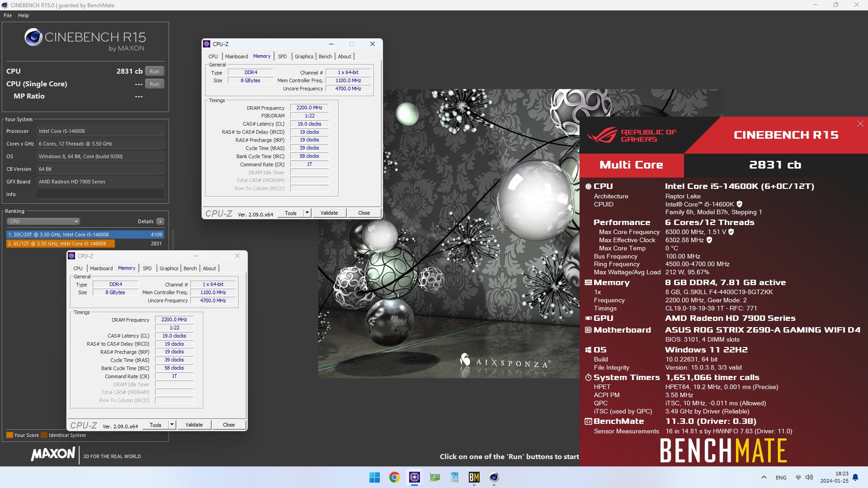Screen dimensions: 868x488
Task: Switch to SPD tab in upper CPU-Z
Action: coord(282,56)
